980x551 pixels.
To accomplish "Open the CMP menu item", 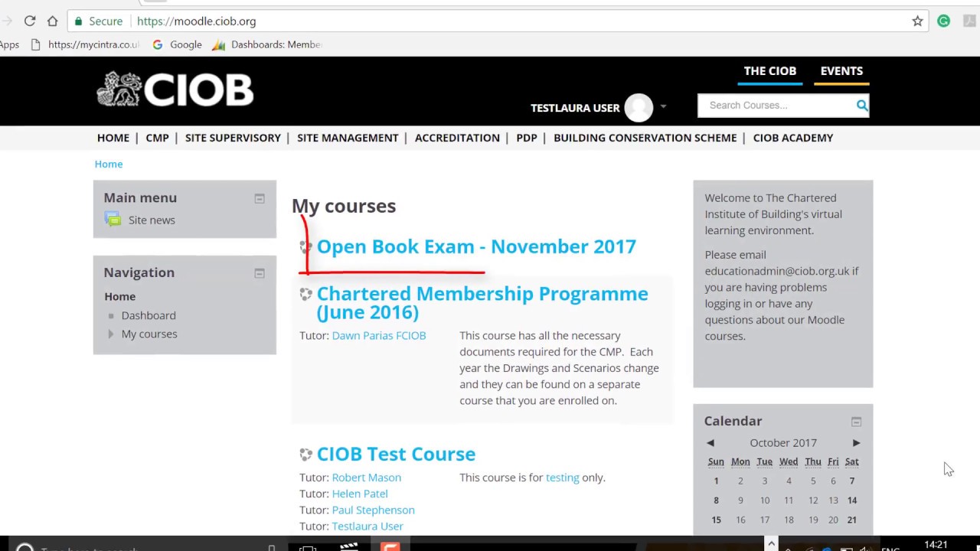I will pos(157,138).
